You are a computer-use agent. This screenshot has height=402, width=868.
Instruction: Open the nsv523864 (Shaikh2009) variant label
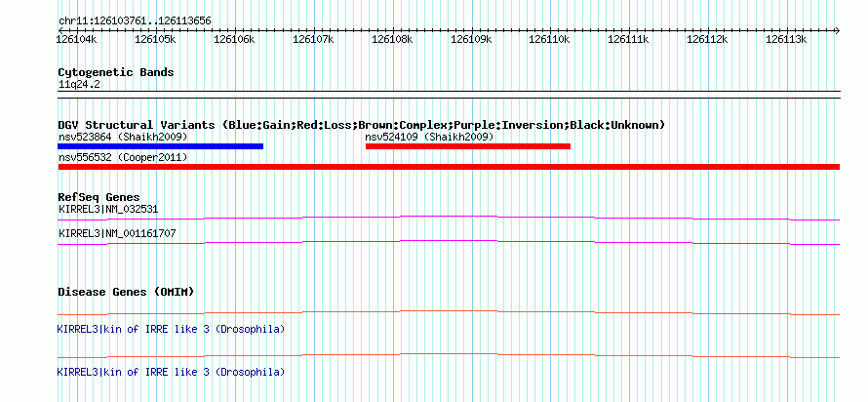[x=123, y=137]
